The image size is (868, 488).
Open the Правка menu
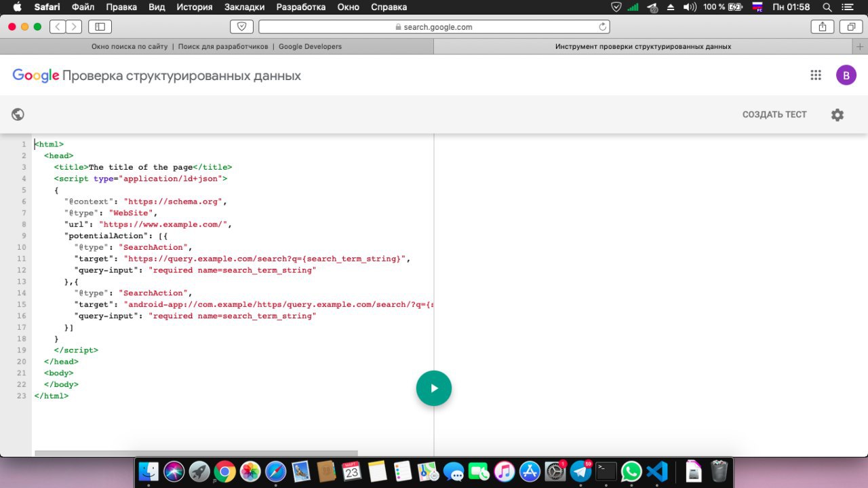121,7
